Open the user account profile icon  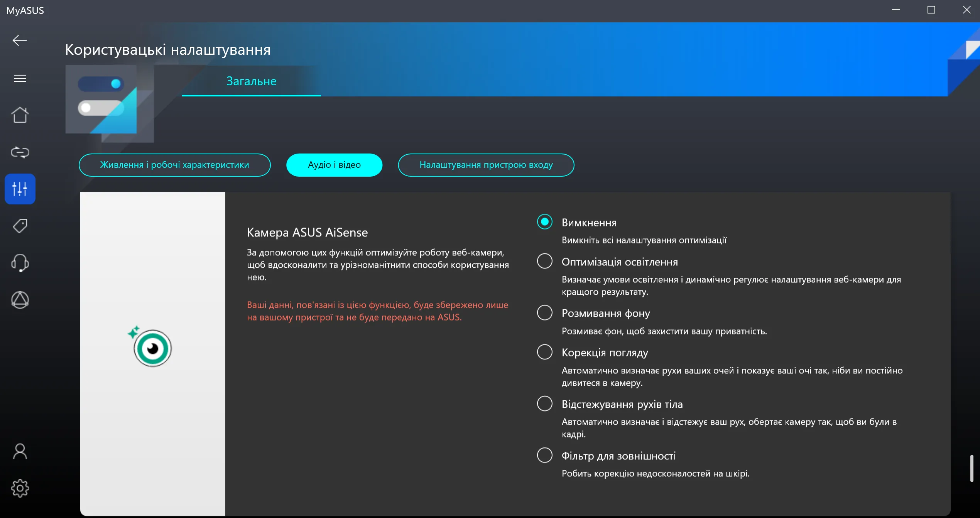(x=20, y=451)
